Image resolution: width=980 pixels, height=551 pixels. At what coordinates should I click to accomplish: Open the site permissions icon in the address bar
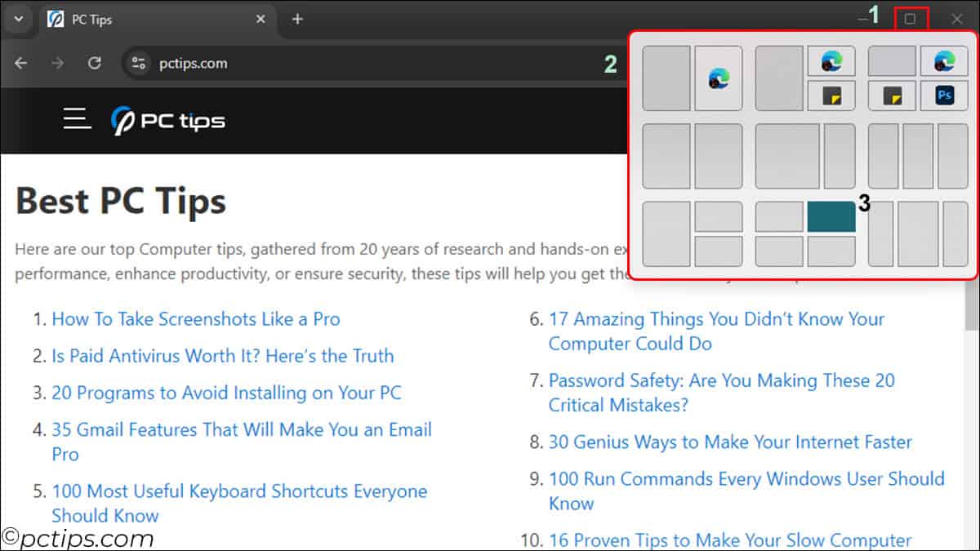(x=137, y=63)
